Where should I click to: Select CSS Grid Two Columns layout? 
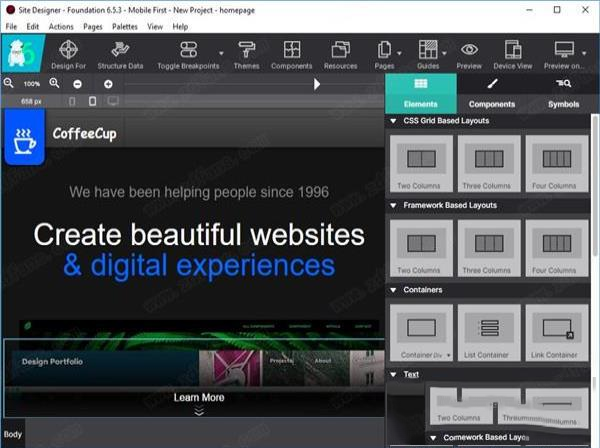click(x=421, y=163)
